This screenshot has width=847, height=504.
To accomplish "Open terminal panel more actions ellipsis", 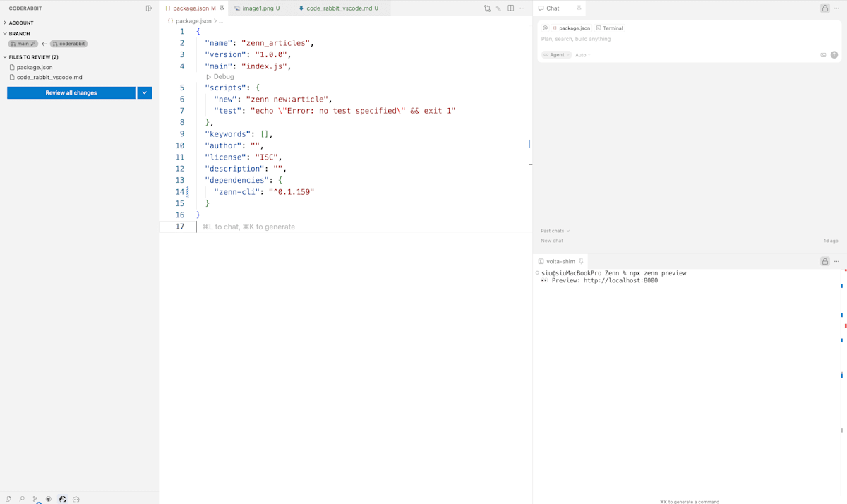I will point(837,261).
